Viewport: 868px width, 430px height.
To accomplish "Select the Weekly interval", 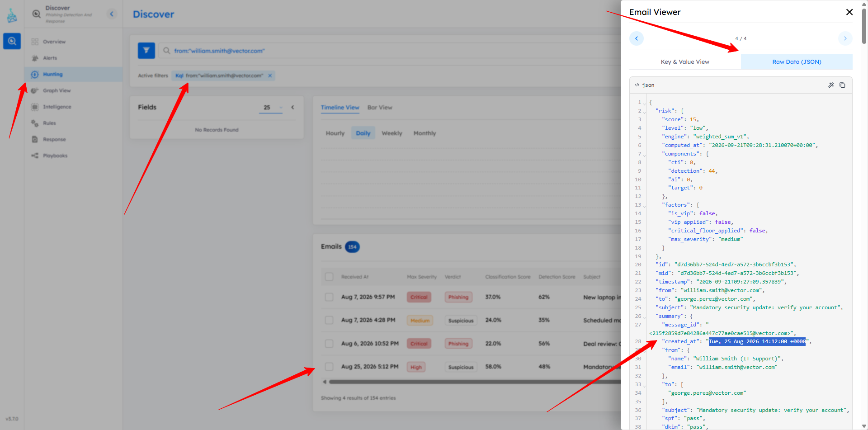I will tap(392, 133).
